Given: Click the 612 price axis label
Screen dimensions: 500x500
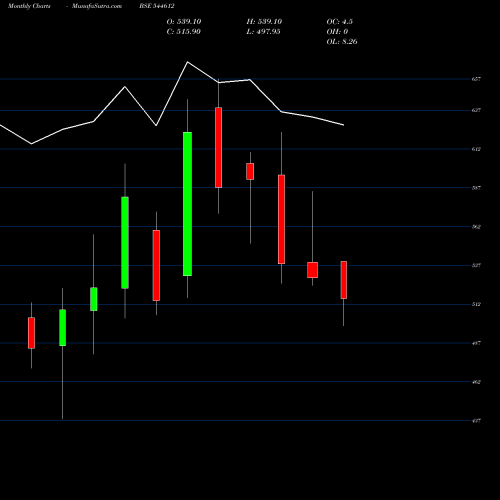Looking at the screenshot, I should point(476,149).
